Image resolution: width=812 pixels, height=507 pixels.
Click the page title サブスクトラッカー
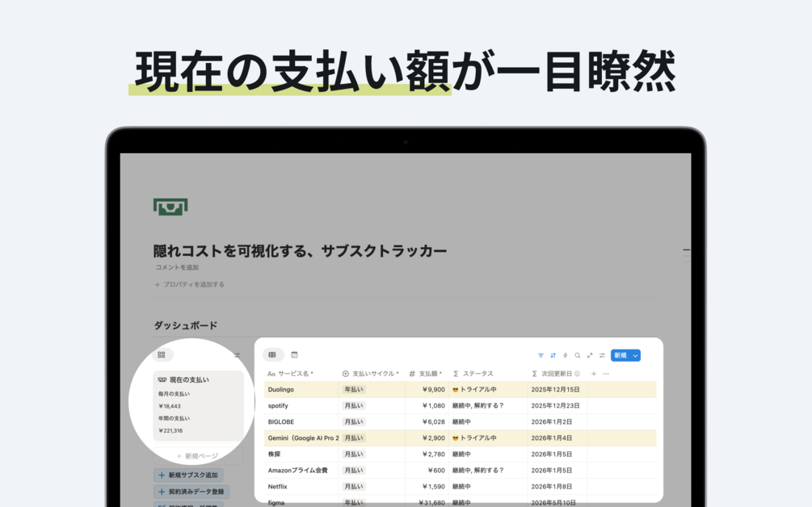[x=384, y=251]
